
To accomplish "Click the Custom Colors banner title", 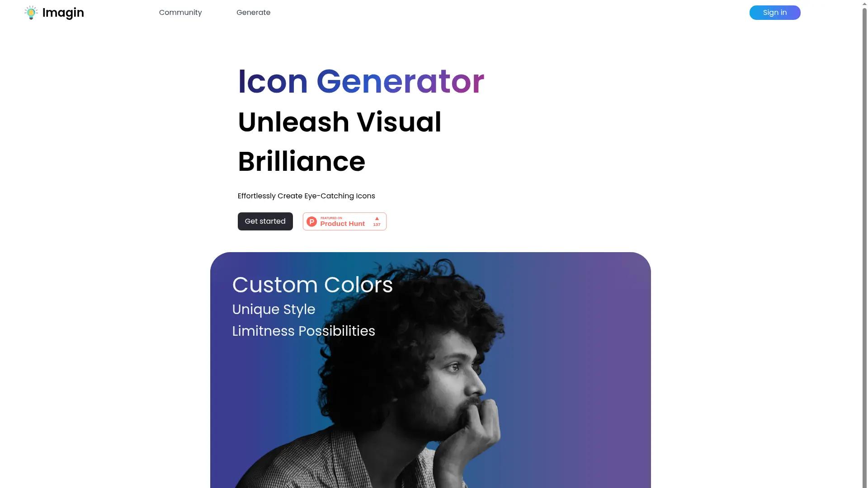I will point(312,285).
